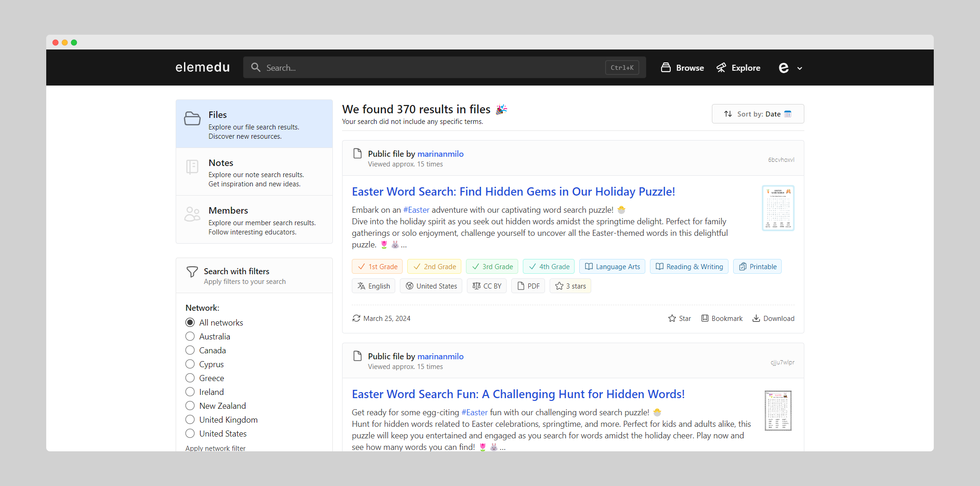980x486 pixels.
Task: Click the Notes notebook icon
Action: click(x=192, y=166)
